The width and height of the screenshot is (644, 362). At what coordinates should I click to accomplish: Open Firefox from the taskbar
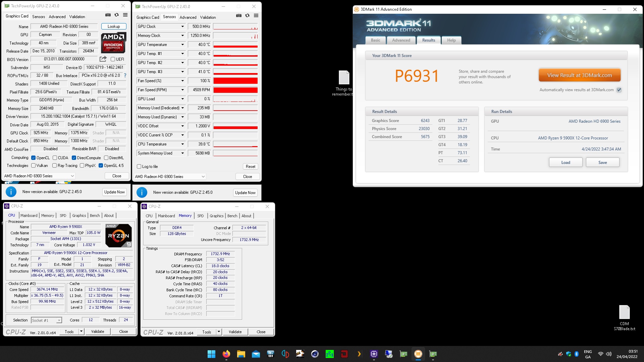(x=226, y=354)
